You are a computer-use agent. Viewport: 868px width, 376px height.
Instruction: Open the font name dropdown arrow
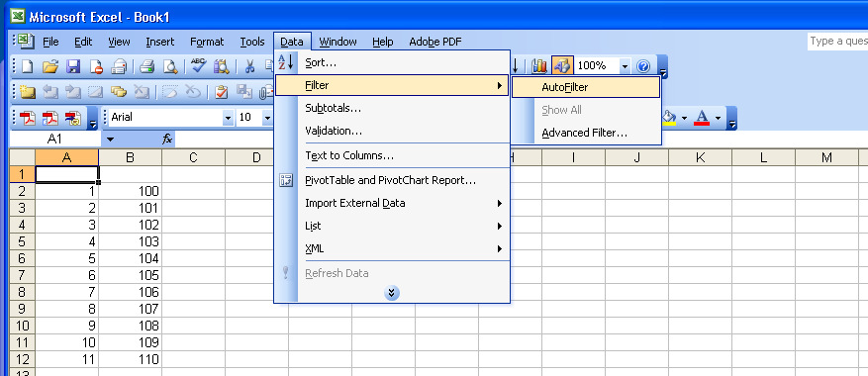228,118
